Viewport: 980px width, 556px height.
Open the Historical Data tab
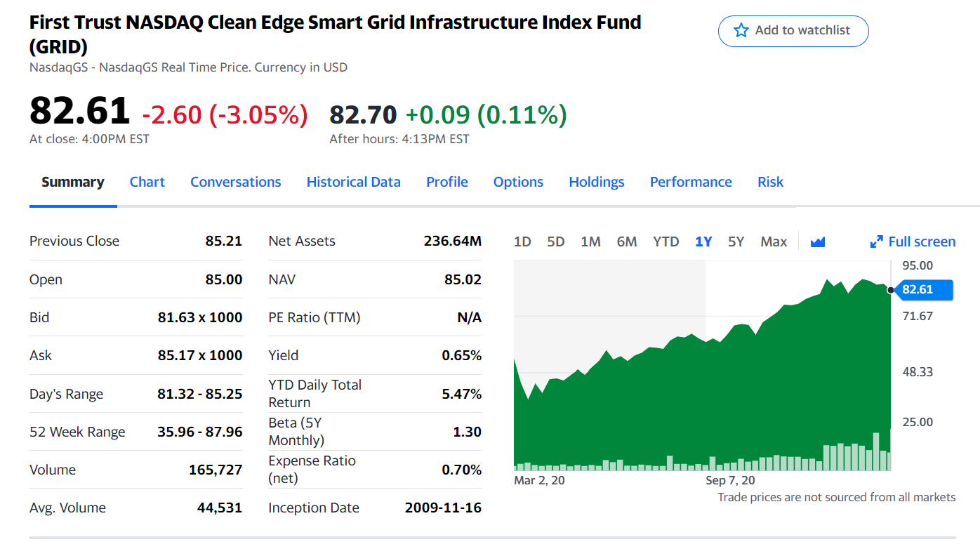tap(354, 182)
